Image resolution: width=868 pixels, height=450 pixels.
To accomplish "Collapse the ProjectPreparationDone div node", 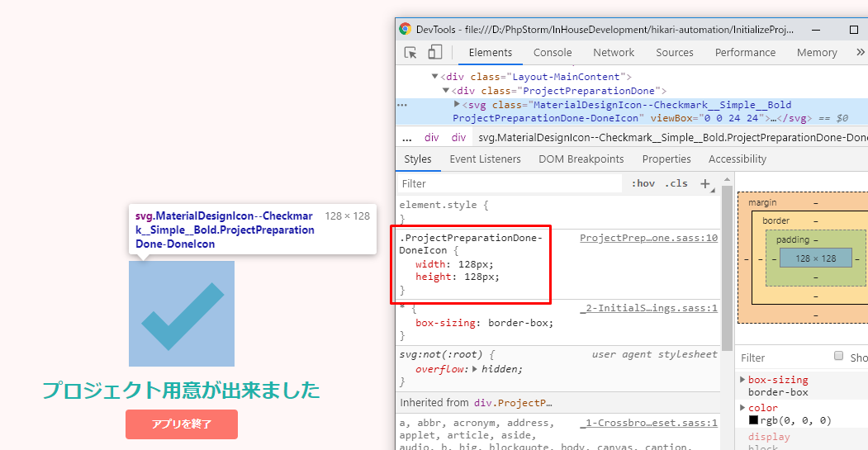I will coord(446,90).
